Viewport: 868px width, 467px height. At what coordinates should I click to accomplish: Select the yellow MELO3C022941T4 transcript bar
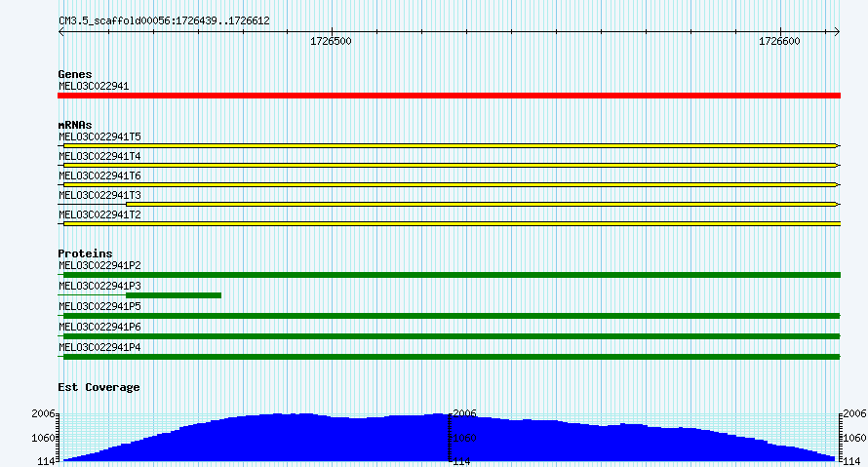point(450,165)
